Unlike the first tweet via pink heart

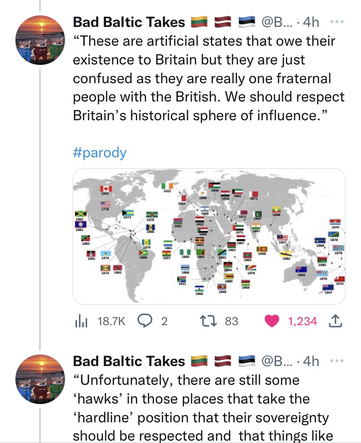pos(272,321)
